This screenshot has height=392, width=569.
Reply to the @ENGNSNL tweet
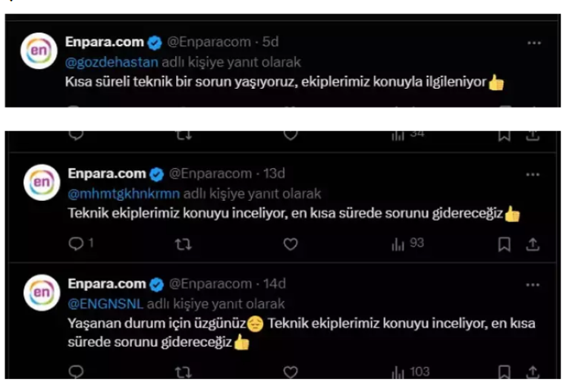(x=76, y=372)
